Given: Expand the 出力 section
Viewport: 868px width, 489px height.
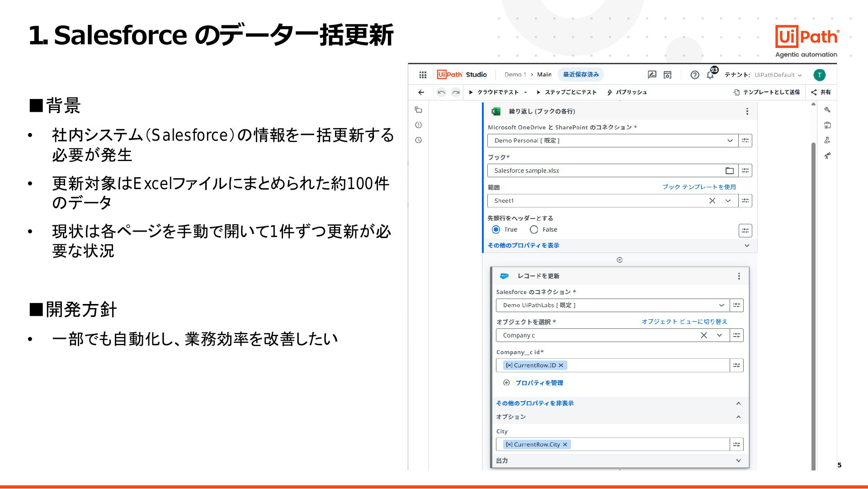Looking at the screenshot, I should 619,461.
